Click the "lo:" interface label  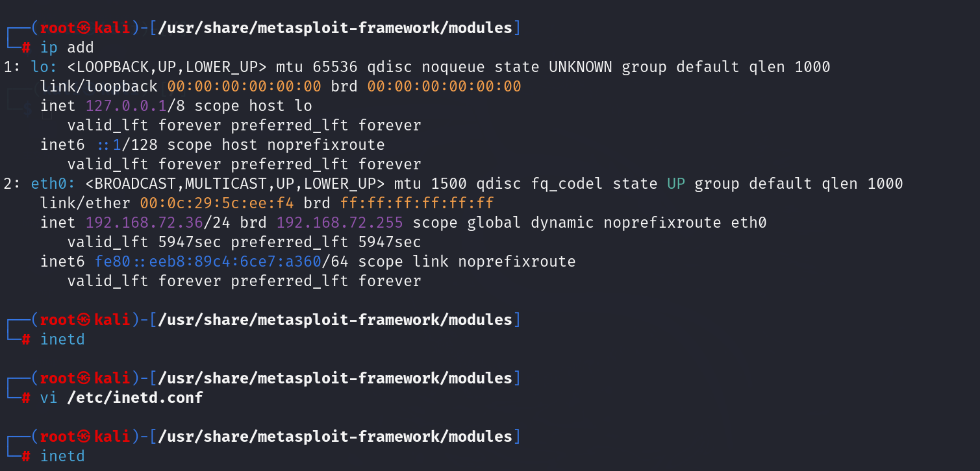pos(44,67)
